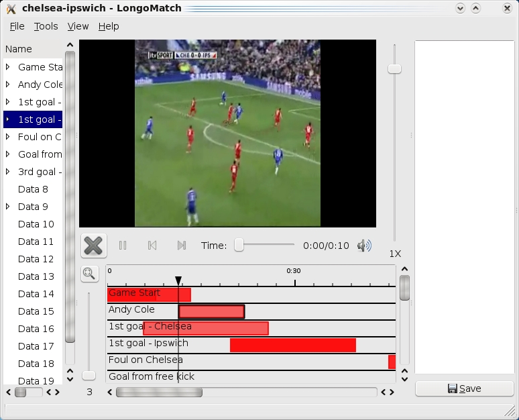Click the large X close-capture button
519x420 pixels.
(x=93, y=246)
